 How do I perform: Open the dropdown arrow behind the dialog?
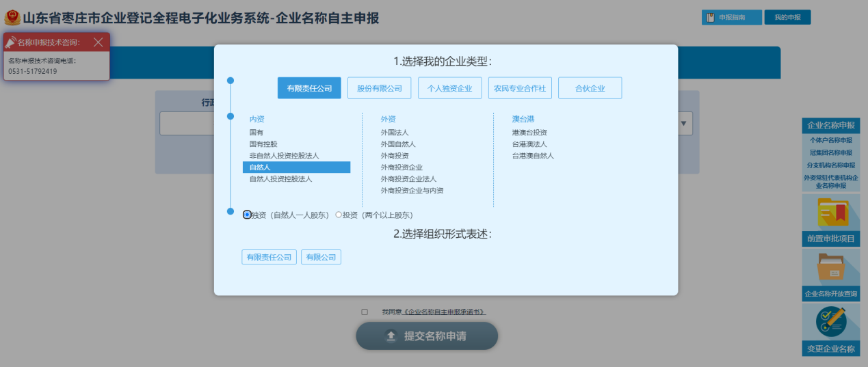[x=683, y=124]
